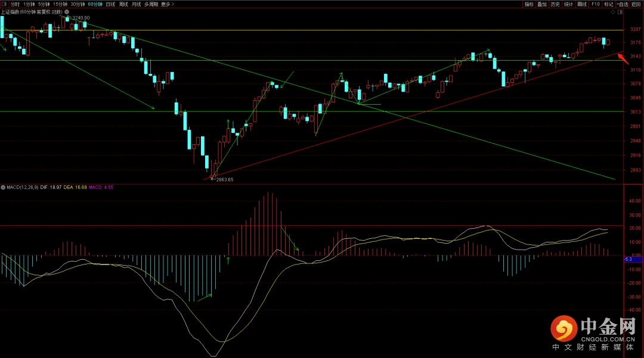Click the MACD(12,26,9) indicator label
Screen dimensions: 644x358
23,188
